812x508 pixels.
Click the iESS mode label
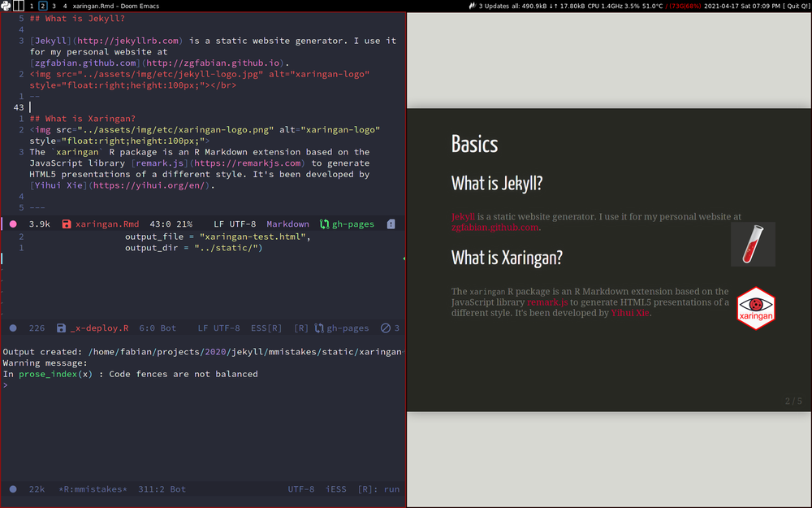[335, 488]
